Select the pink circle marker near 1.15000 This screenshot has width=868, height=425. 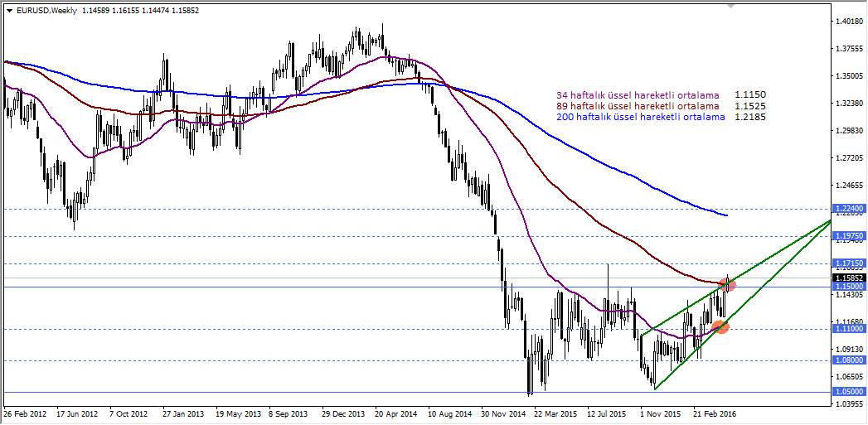[729, 285]
